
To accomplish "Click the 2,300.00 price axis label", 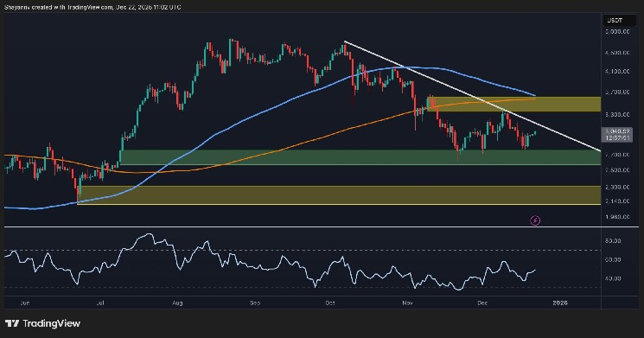I will pyautogui.click(x=616, y=188).
